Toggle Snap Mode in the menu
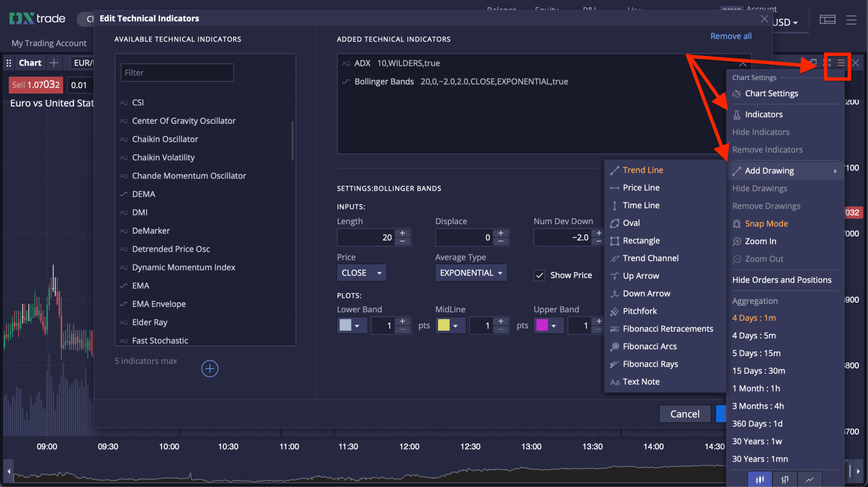Viewport: 868px width, 487px height. (765, 223)
